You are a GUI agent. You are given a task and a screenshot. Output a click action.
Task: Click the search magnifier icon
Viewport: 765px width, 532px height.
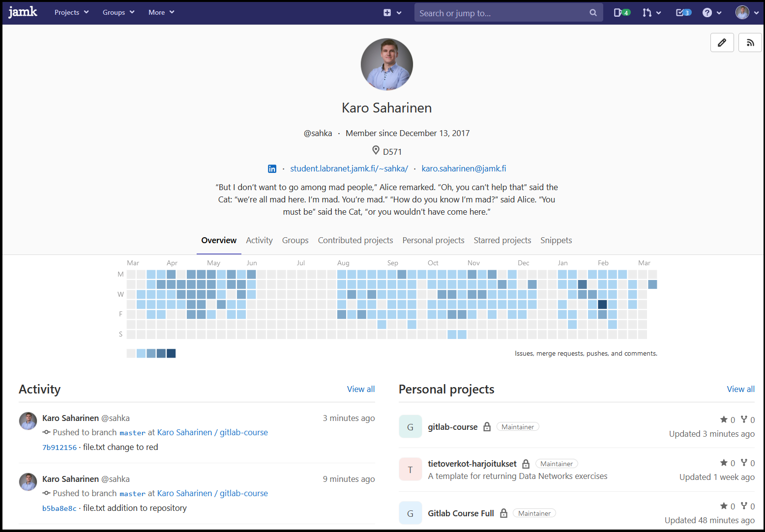(593, 13)
